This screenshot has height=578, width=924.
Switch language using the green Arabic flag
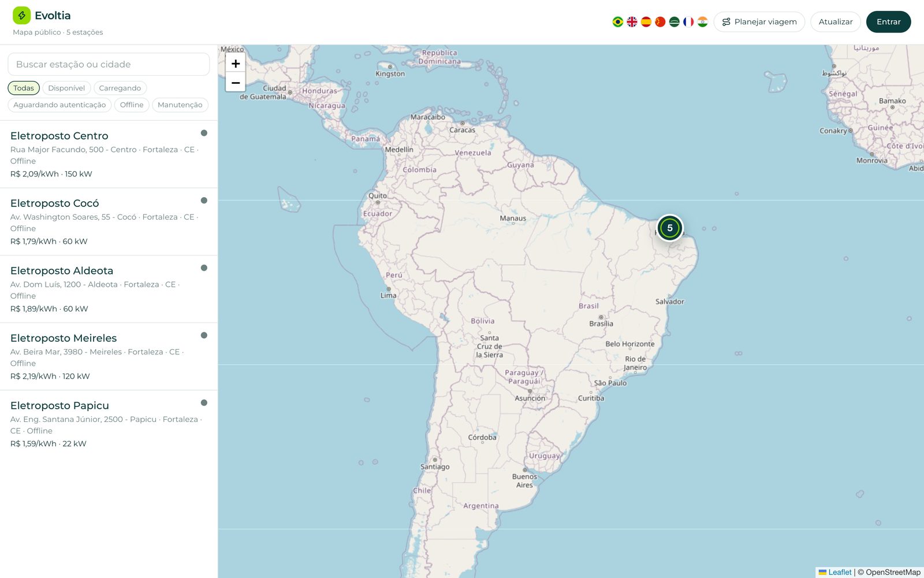tap(674, 22)
